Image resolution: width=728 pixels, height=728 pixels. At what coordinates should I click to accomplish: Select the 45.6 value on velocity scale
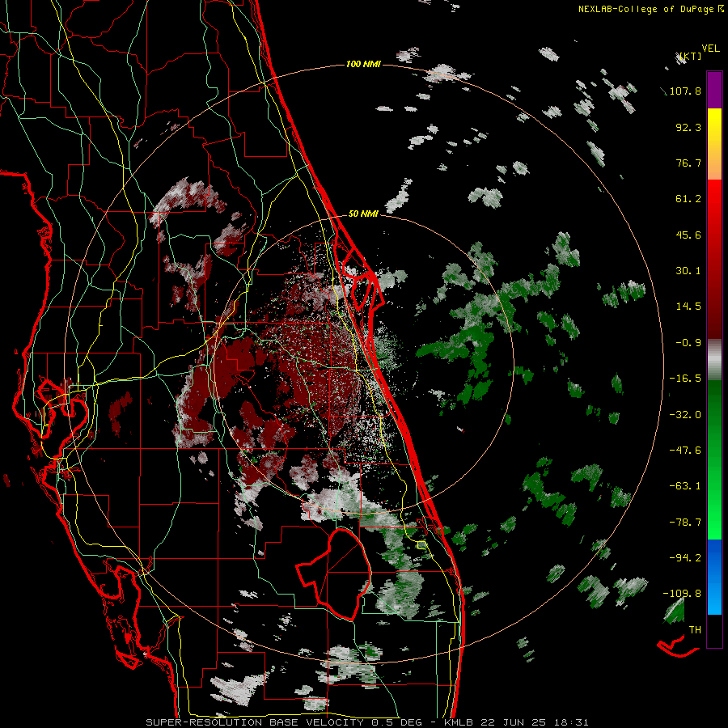(688, 235)
